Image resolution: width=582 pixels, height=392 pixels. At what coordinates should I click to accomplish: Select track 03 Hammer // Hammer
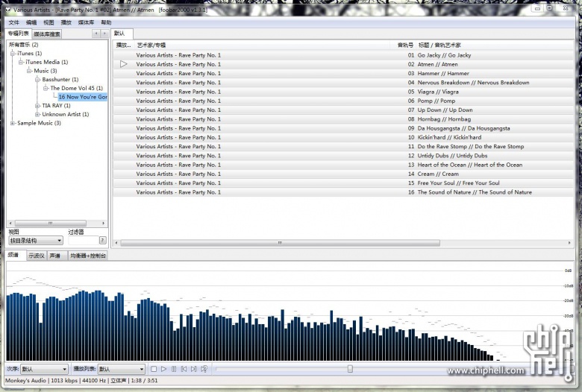(x=343, y=74)
